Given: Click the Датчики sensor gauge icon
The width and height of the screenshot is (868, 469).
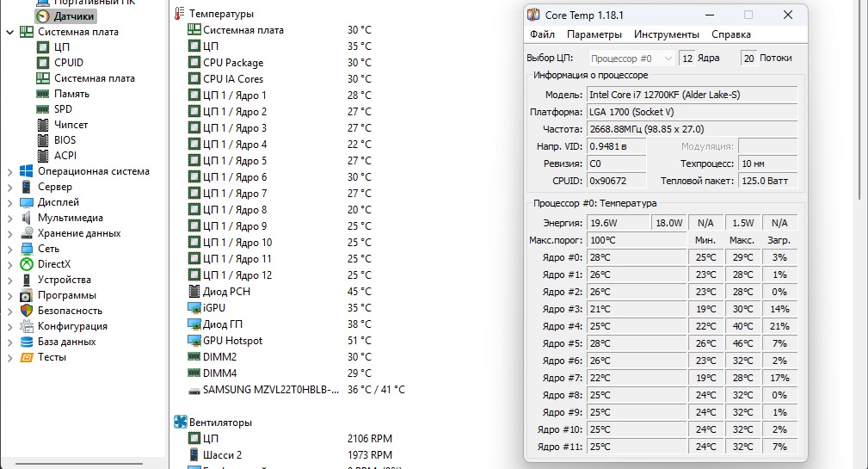Looking at the screenshot, I should pyautogui.click(x=43, y=15).
